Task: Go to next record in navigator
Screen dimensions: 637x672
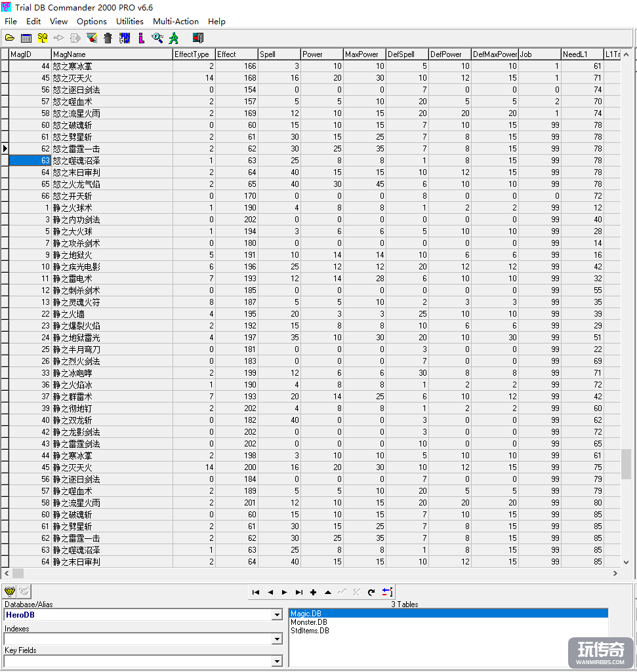Action: (x=285, y=592)
